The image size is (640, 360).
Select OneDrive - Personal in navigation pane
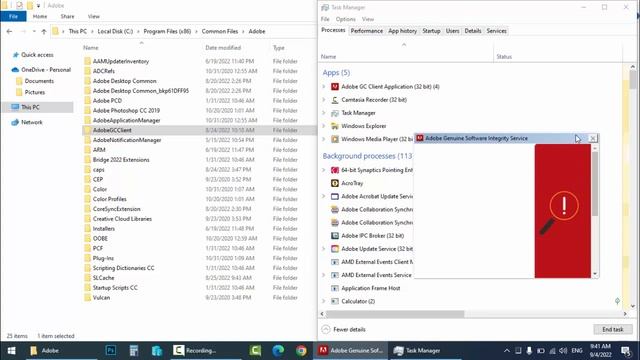click(x=46, y=70)
